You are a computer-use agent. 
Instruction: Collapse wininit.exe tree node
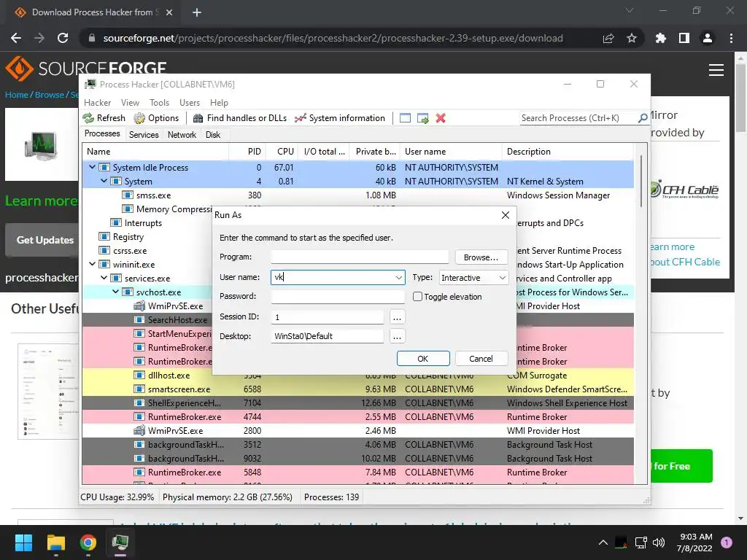[x=92, y=264]
